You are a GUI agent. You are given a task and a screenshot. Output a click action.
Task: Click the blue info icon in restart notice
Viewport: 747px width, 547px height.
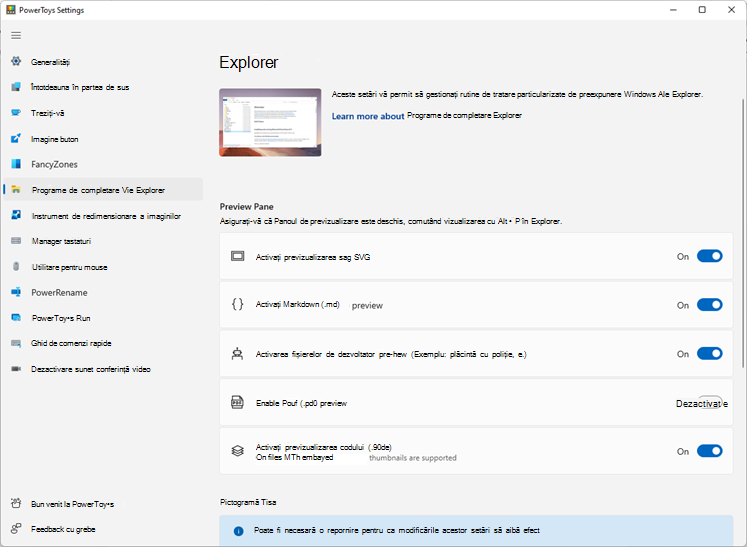point(239,531)
